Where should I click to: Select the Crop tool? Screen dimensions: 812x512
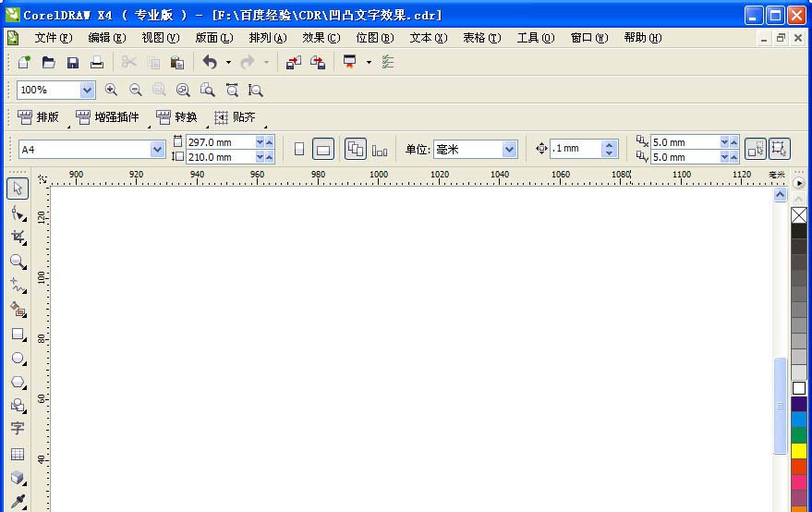click(x=18, y=237)
